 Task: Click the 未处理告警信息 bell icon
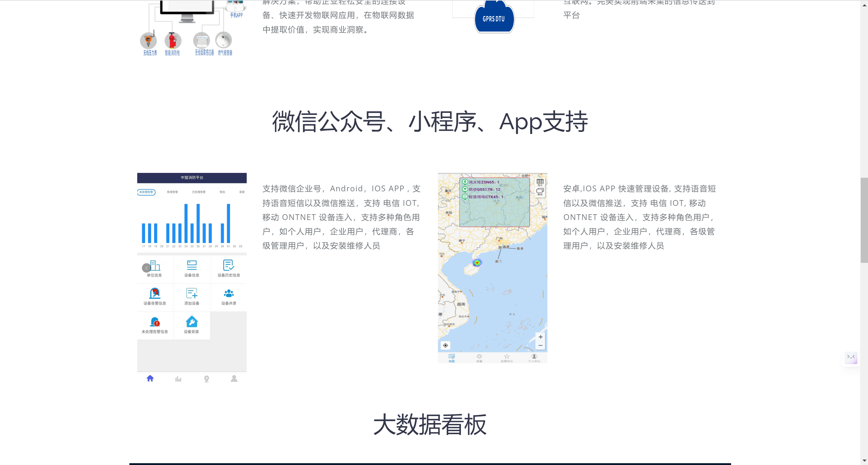pyautogui.click(x=155, y=322)
